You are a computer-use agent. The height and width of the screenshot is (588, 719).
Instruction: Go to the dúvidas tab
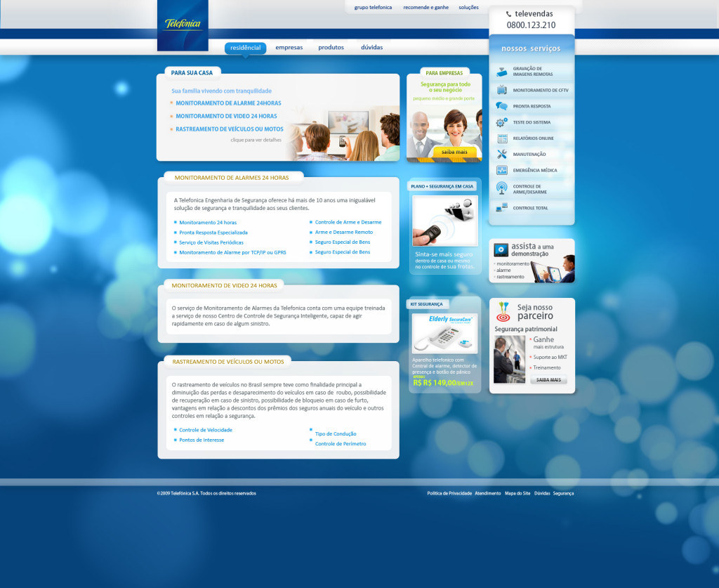(372, 47)
